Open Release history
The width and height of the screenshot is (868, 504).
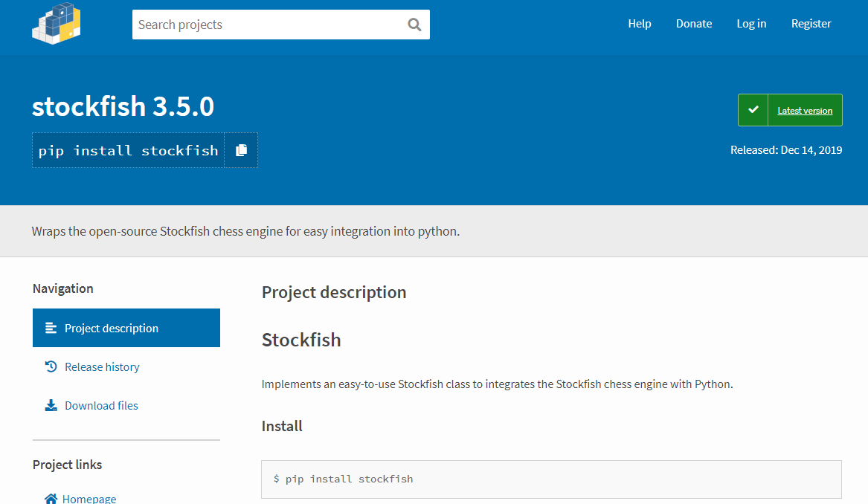click(102, 366)
